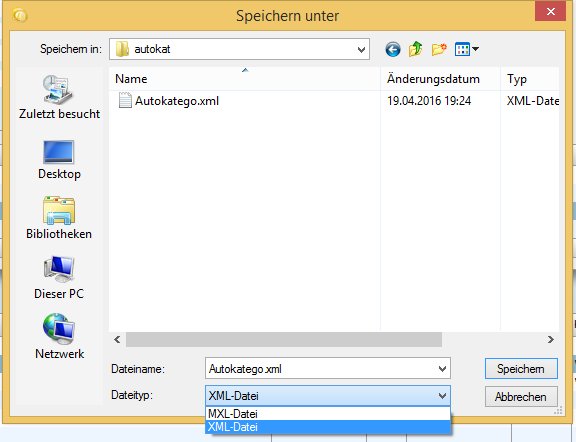Choose XML-Datei from the file type list
The height and width of the screenshot is (442, 576).
click(328, 427)
